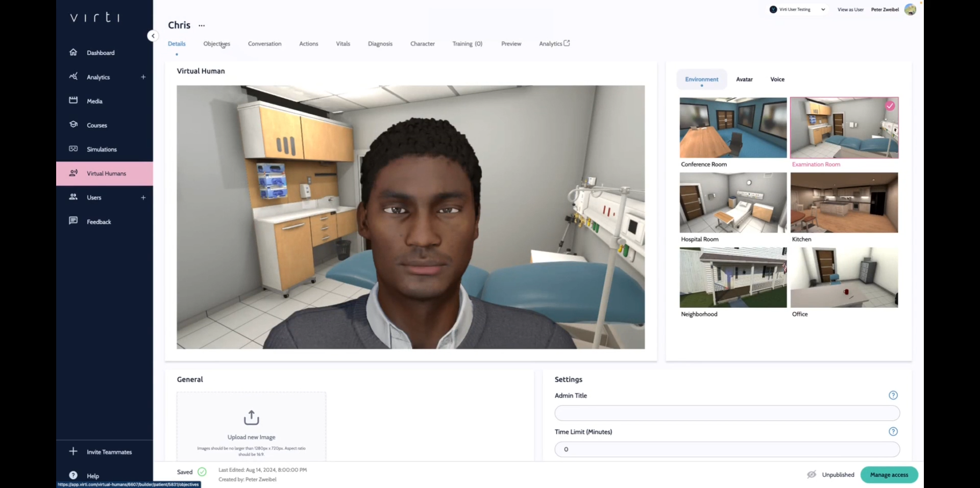Click the Virtual Humans speaking-person icon
Image resolution: width=980 pixels, height=488 pixels.
(x=73, y=173)
